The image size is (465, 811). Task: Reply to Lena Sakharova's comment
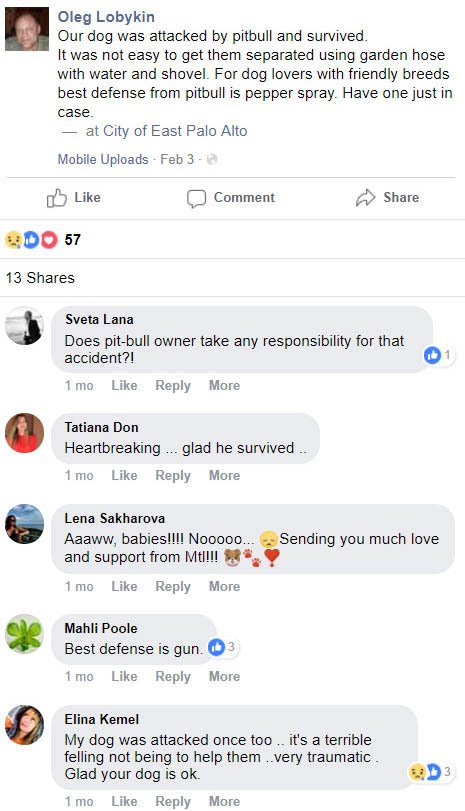point(173,587)
